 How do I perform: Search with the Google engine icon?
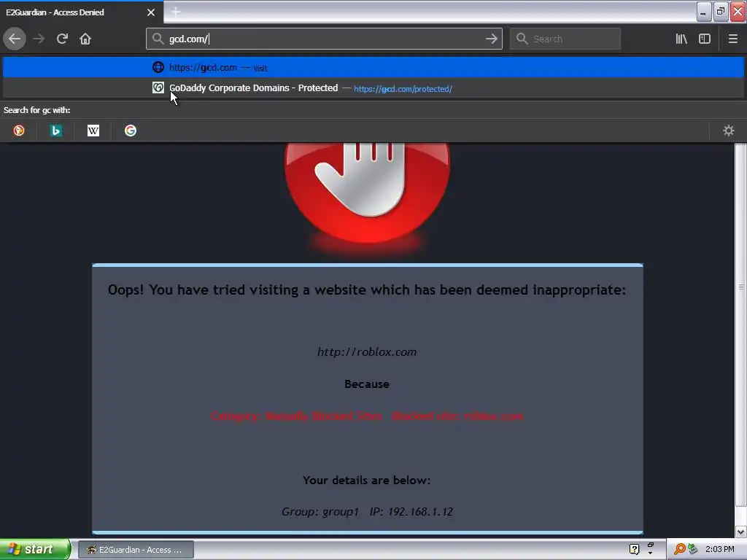tap(131, 131)
